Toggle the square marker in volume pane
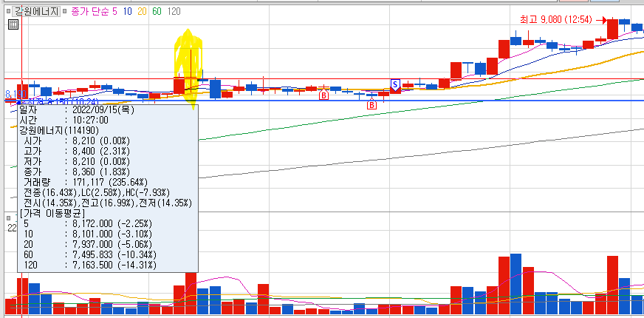Viewport: 644px width, 318px height. (x=8, y=217)
